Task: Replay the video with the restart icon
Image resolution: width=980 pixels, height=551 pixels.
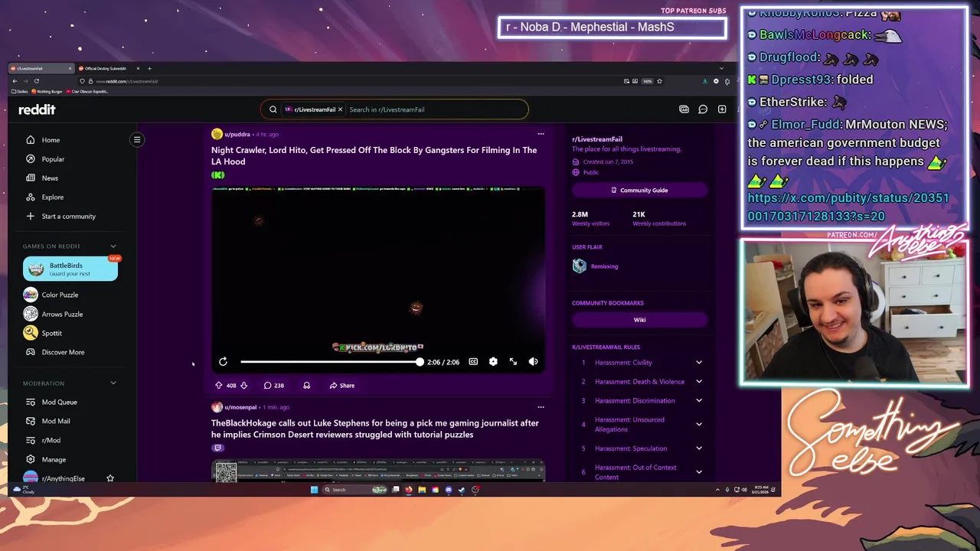Action: [223, 362]
